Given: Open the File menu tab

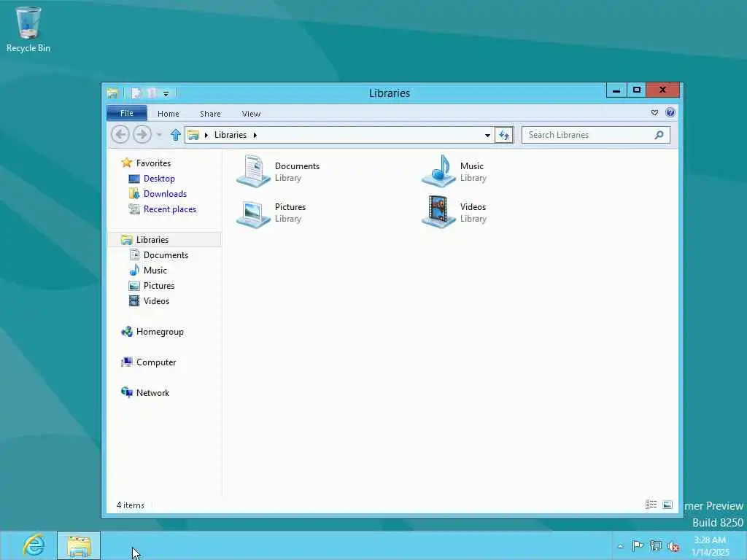Looking at the screenshot, I should (x=127, y=113).
